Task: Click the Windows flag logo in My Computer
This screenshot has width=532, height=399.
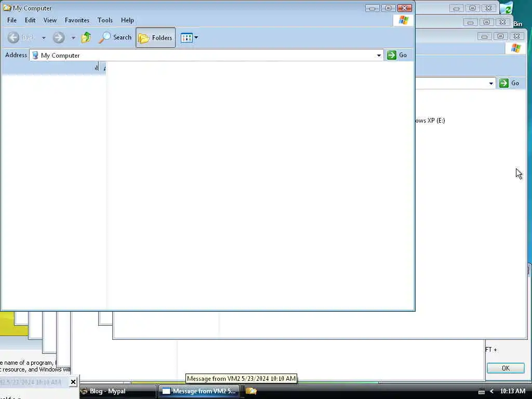Action: pyautogui.click(x=403, y=20)
